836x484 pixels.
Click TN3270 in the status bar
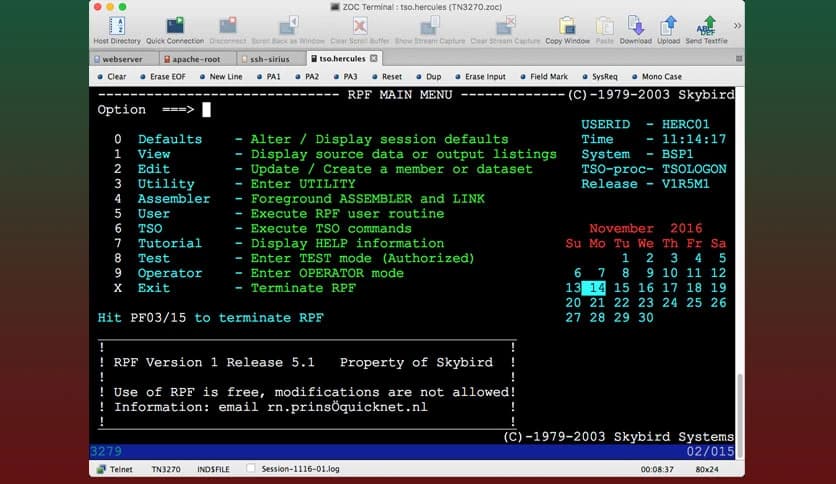166,470
